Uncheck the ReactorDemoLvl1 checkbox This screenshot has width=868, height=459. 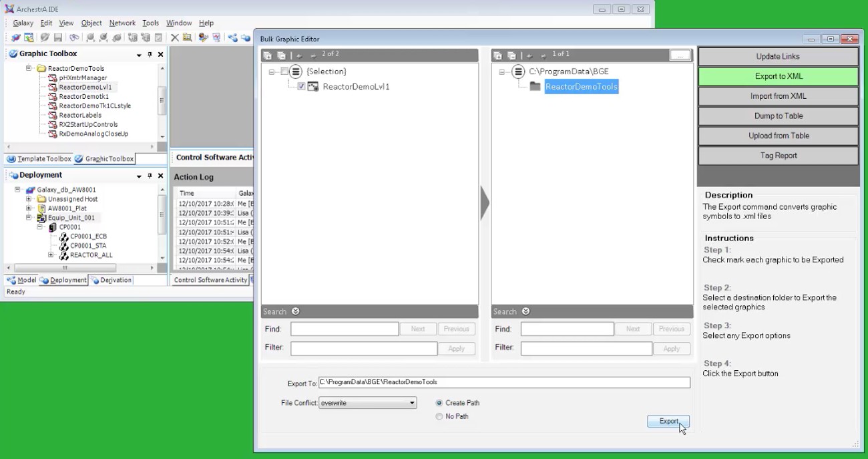(x=302, y=87)
